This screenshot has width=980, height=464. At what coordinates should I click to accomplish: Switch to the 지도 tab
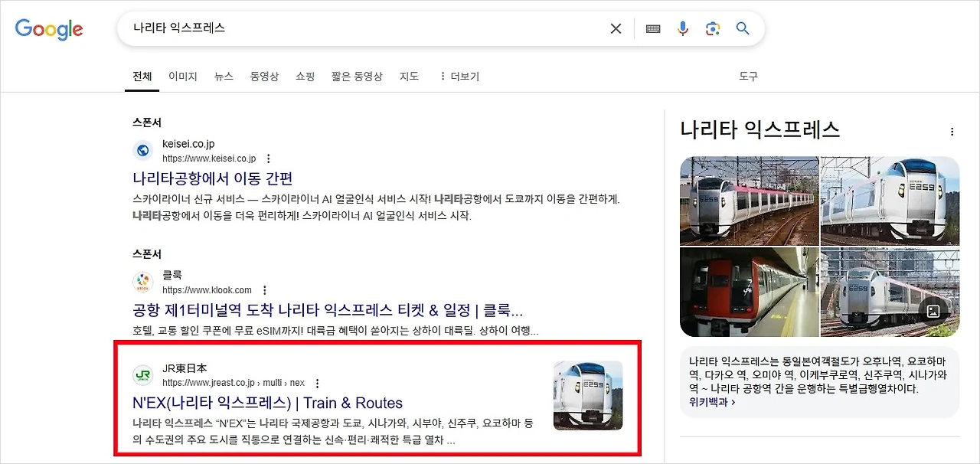tap(409, 77)
